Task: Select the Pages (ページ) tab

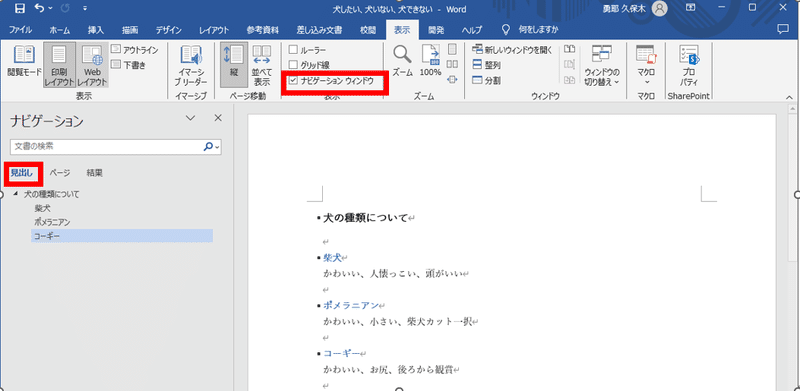Action: point(60,173)
